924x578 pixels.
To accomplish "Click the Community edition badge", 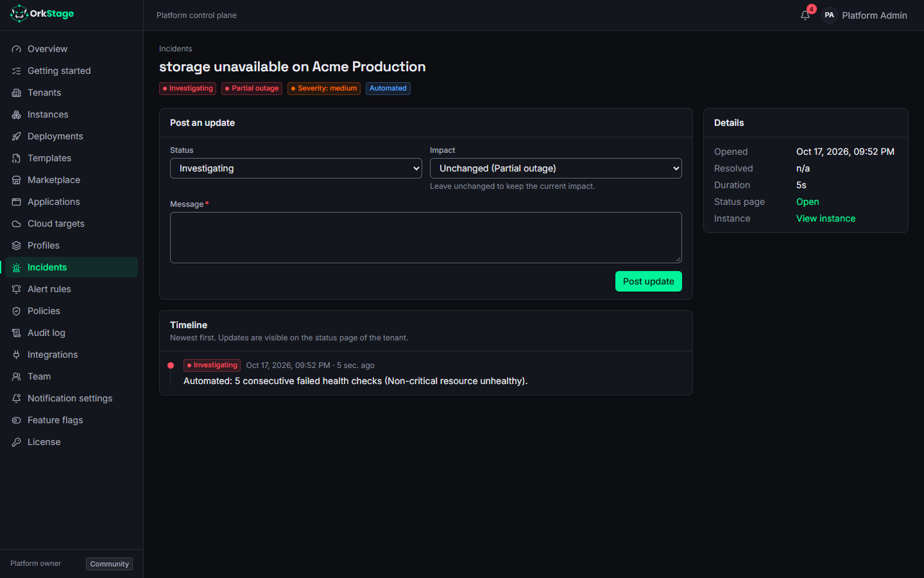I will pyautogui.click(x=109, y=564).
